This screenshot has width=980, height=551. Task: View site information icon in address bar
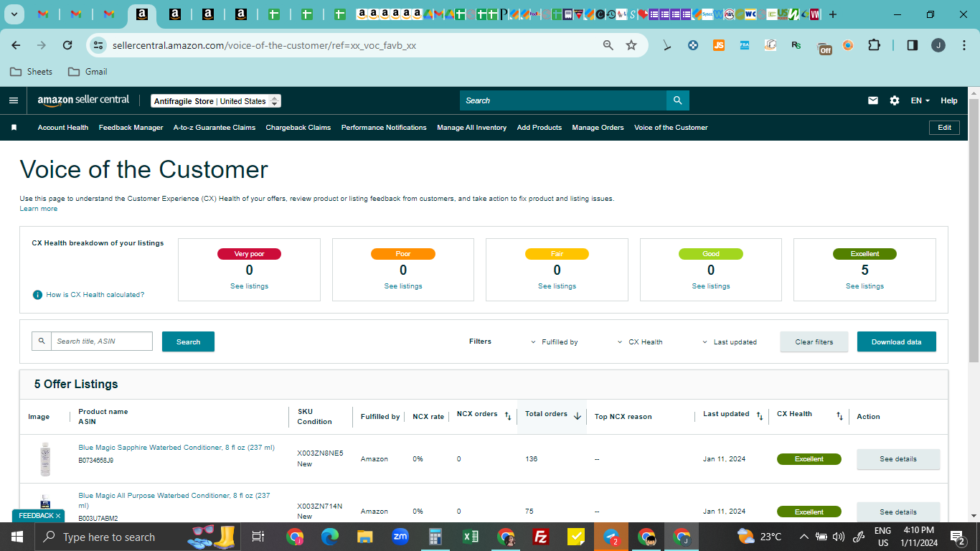tap(98, 45)
